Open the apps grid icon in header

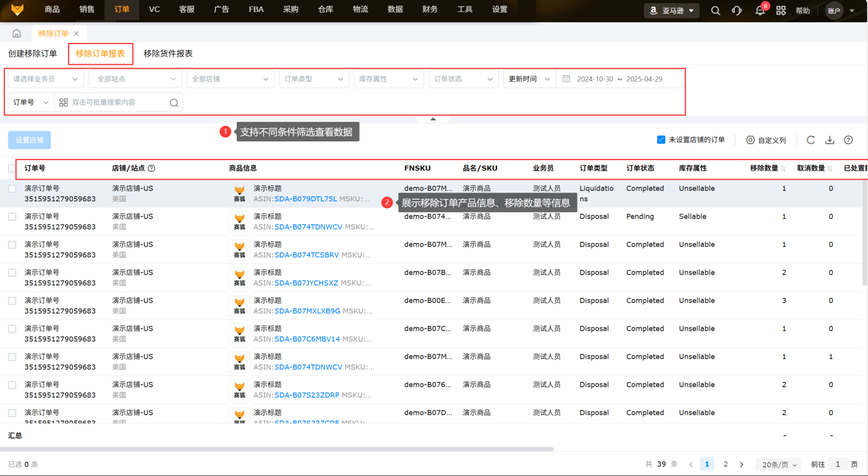pyautogui.click(x=781, y=10)
